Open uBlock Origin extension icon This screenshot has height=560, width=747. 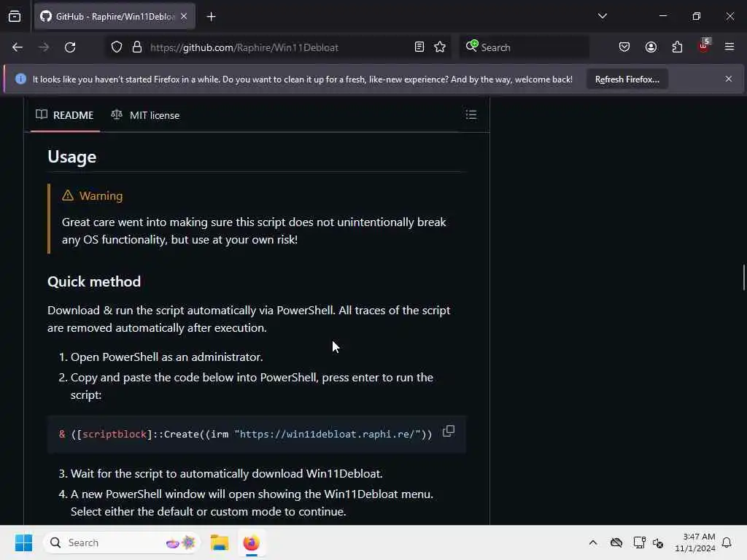coord(704,46)
